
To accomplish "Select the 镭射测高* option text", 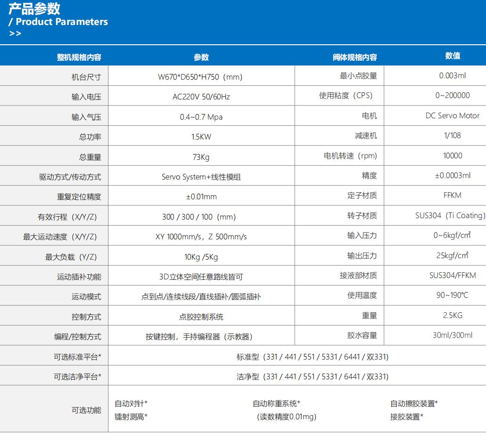I will [x=131, y=417].
